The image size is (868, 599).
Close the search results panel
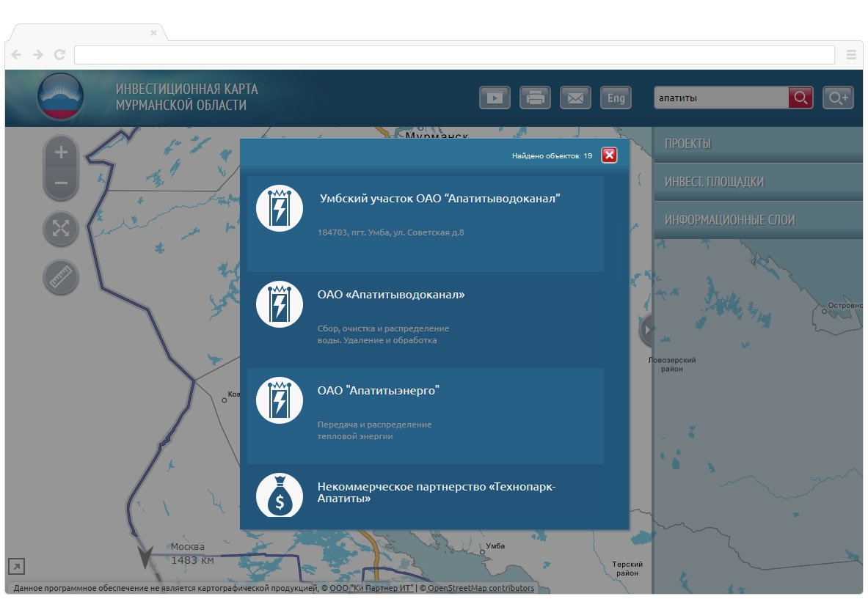coord(609,155)
